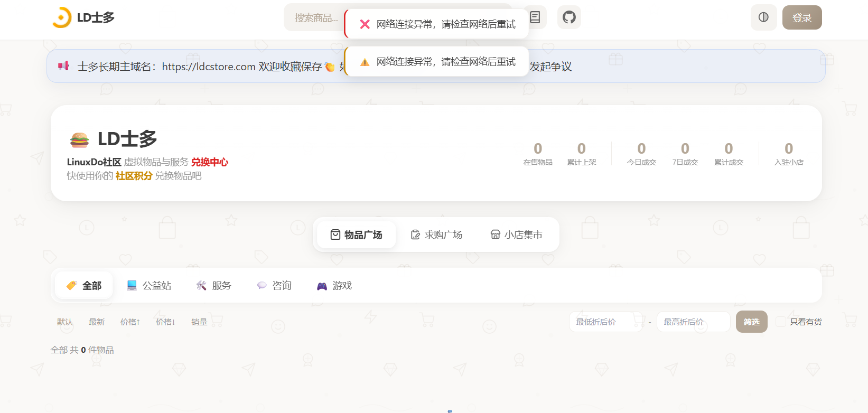
Task: Sort items by 最新
Action: click(x=97, y=322)
